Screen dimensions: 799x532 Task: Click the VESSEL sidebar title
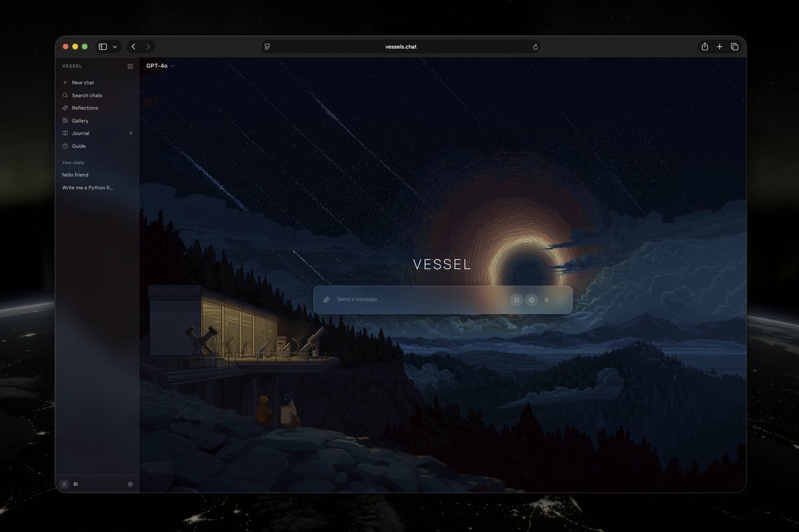[72, 67]
